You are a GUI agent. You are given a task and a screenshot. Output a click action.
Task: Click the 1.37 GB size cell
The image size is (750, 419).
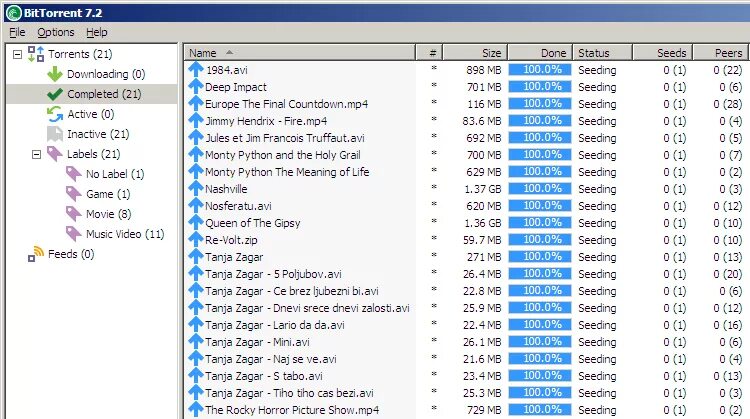coord(483,189)
